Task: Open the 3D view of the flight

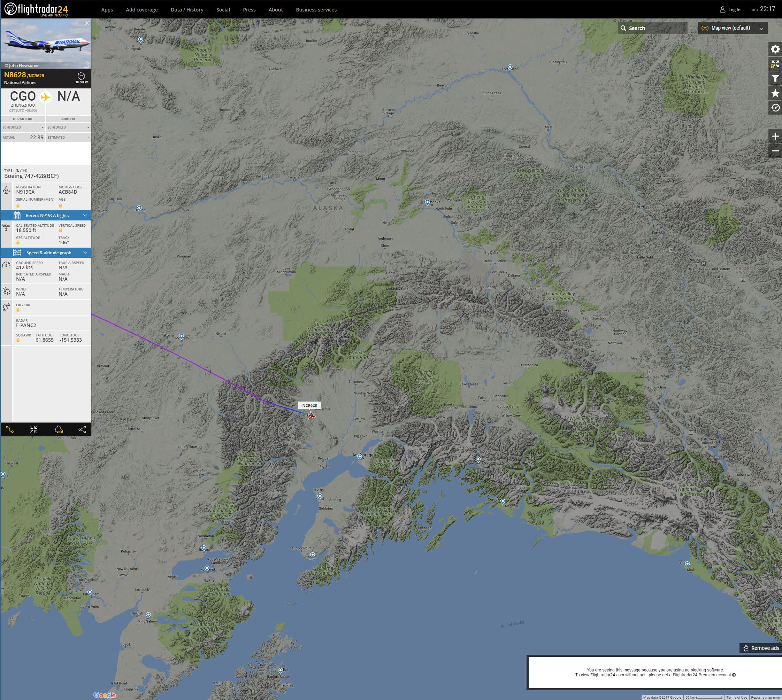Action: [81, 77]
